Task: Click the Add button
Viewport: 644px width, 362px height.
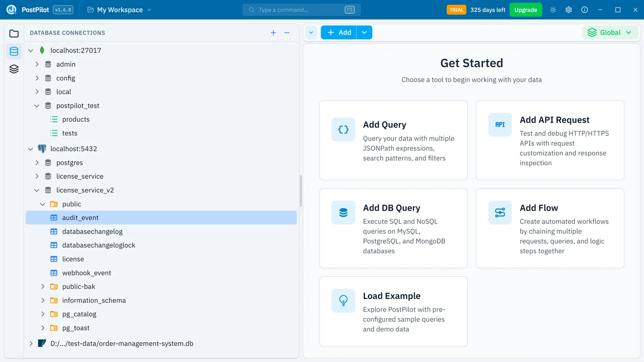Action: coord(339,33)
